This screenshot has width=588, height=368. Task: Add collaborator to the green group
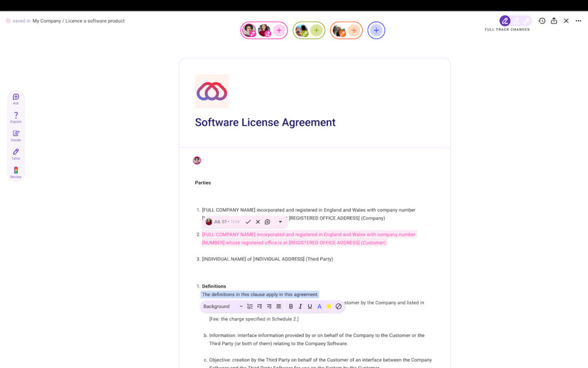316,30
